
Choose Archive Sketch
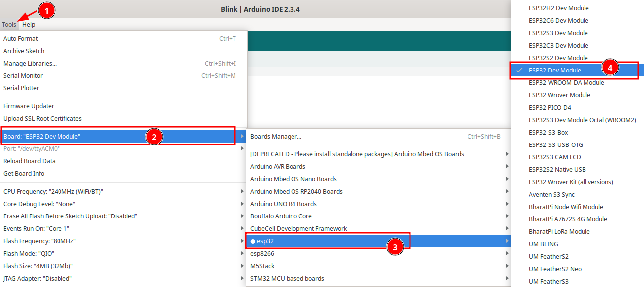pos(123,51)
